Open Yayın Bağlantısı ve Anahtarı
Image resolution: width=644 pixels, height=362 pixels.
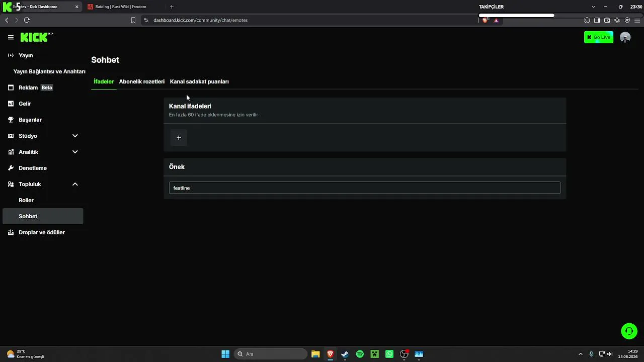point(49,71)
